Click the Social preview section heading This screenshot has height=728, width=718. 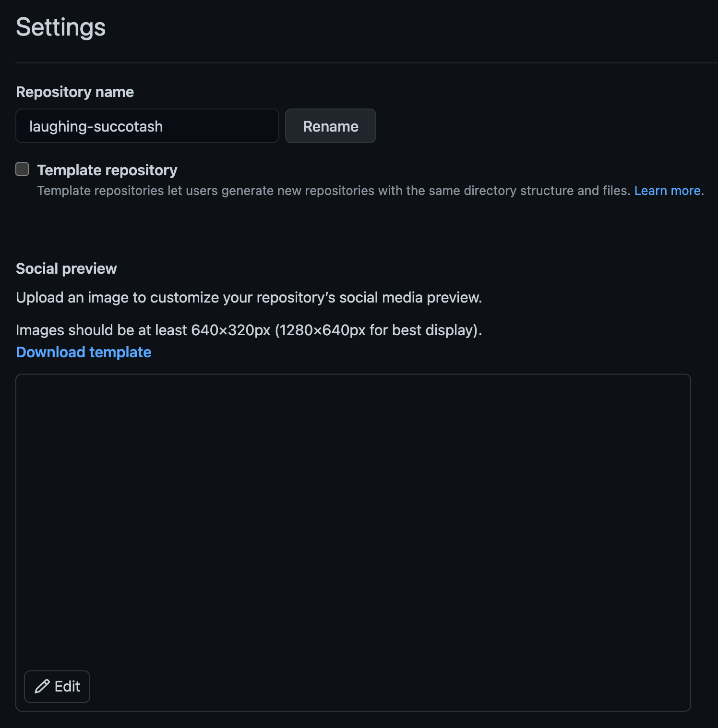coord(66,268)
